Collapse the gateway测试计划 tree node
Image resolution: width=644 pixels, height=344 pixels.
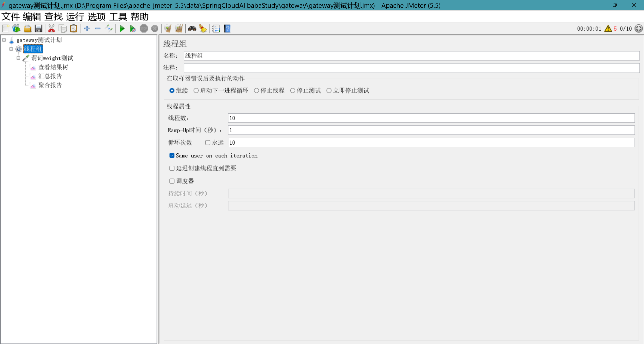click(x=4, y=40)
